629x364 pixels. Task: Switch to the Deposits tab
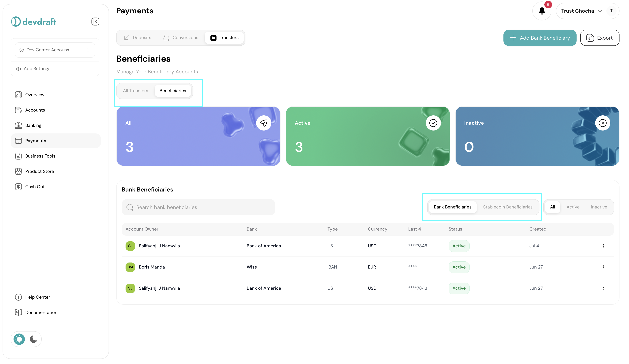pyautogui.click(x=138, y=37)
